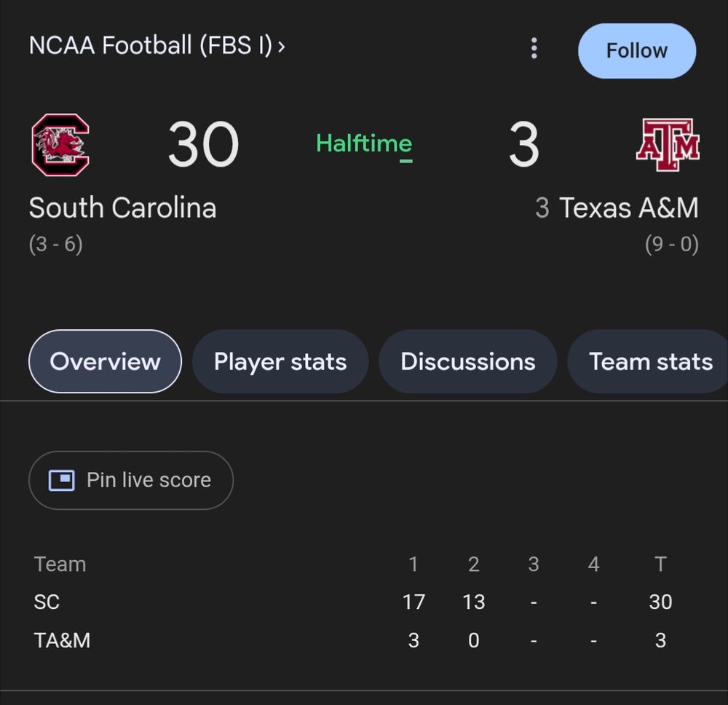Expand the NCAA Football (FBS I) league page
This screenshot has width=728, height=705.
click(158, 45)
